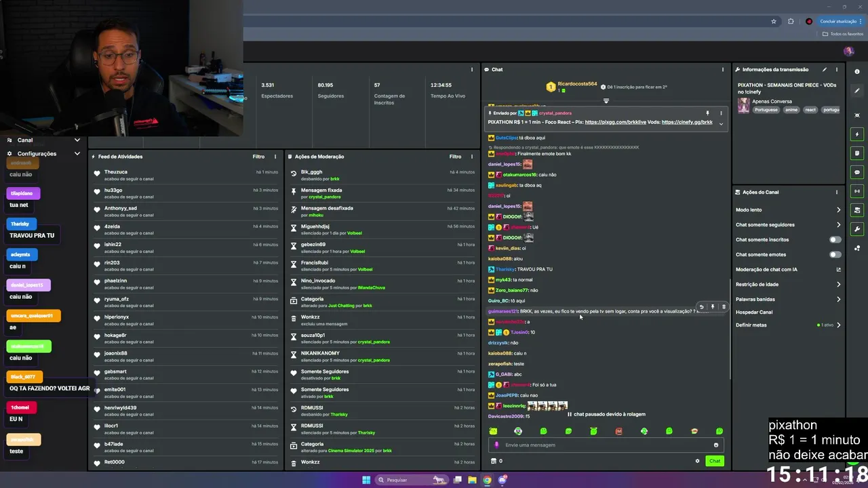Open Ações do Canal three-dot menu
This screenshot has width=868, height=488.
(x=837, y=192)
